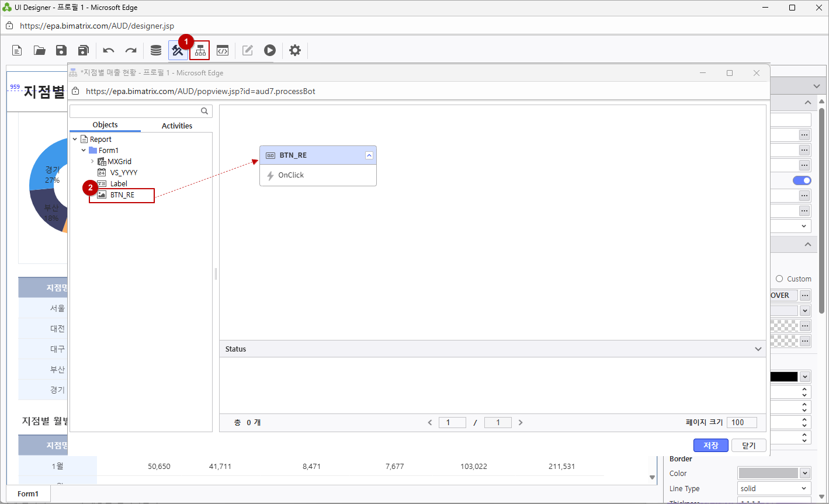Collapse the Status panel chevron
This screenshot has width=829, height=504.
pyautogui.click(x=758, y=349)
